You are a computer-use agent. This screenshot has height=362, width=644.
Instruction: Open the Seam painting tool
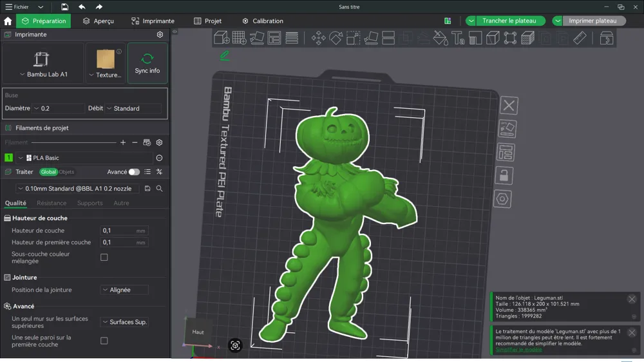[x=493, y=38]
